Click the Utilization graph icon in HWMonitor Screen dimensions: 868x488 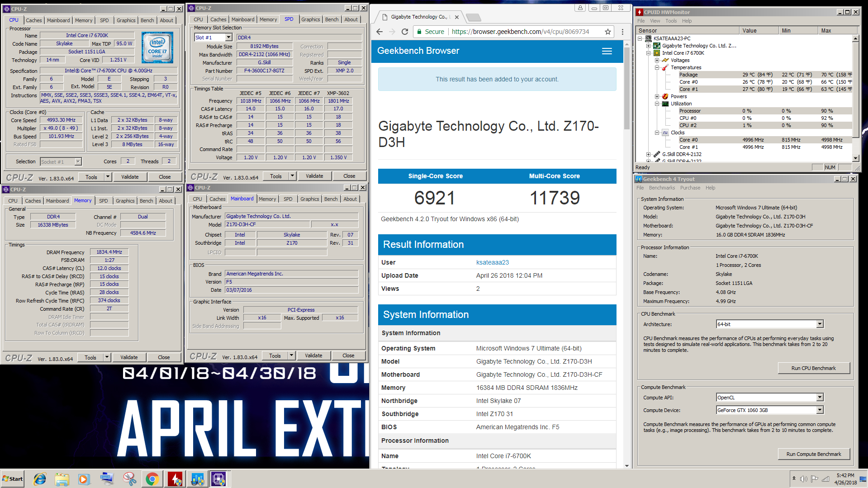point(665,104)
